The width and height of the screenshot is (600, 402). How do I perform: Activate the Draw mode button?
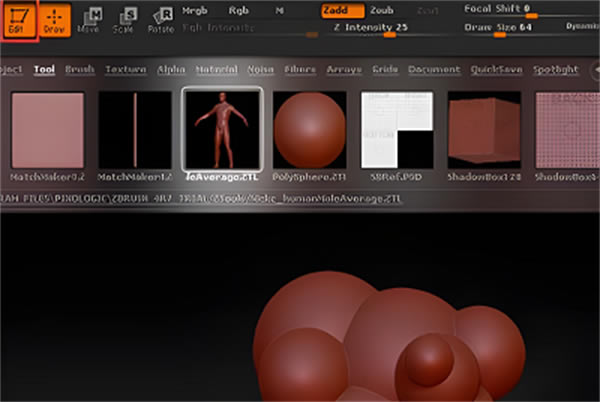(54, 20)
